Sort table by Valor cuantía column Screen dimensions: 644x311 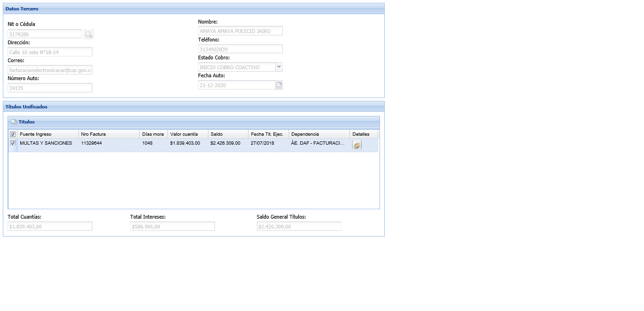point(187,134)
